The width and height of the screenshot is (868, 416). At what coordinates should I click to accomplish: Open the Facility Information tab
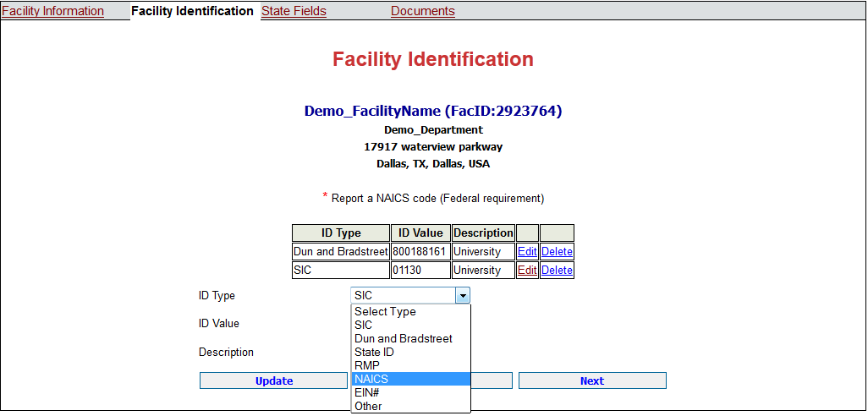[53, 11]
